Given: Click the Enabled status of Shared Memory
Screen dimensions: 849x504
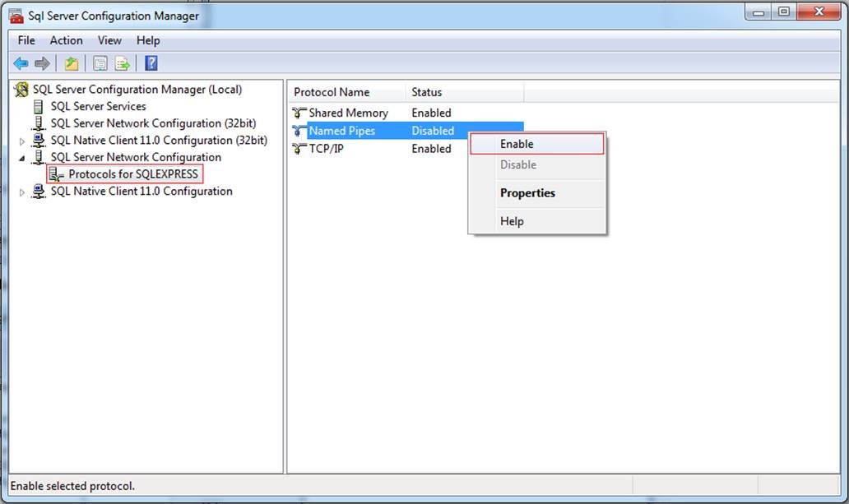Looking at the screenshot, I should click(x=431, y=113).
